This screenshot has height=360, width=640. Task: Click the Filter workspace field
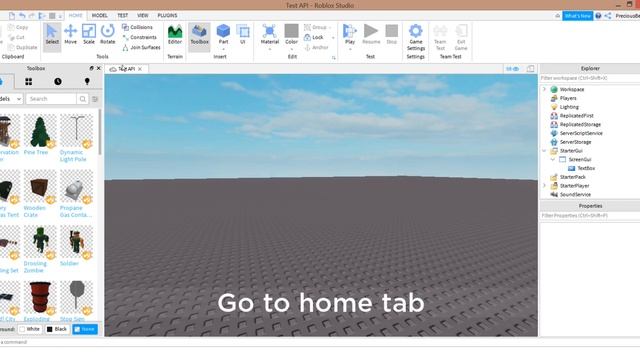pyautogui.click(x=590, y=78)
